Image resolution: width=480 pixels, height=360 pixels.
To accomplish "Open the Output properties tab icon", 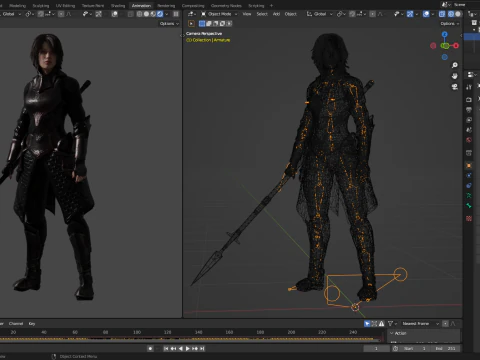I will coord(469,110).
